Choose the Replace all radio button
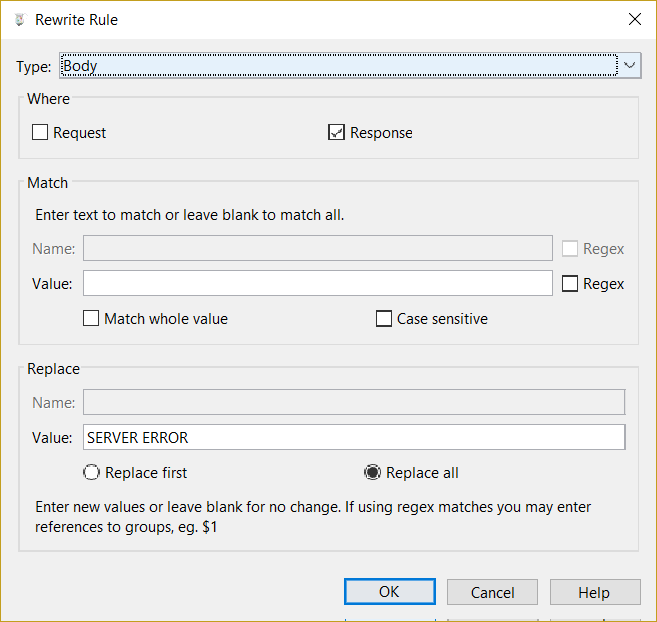 click(x=371, y=473)
